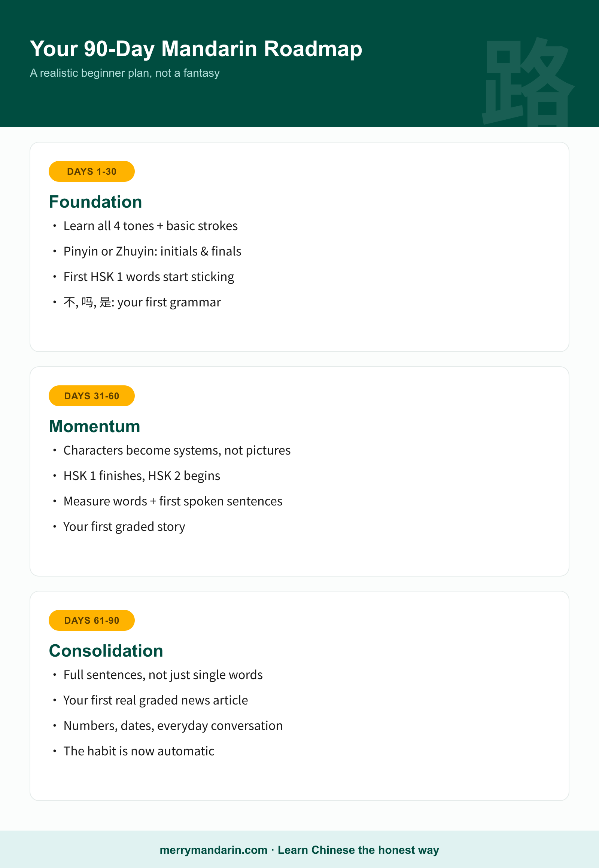Select the DAYS 31-60 badge
This screenshot has width=599, height=868.
click(92, 396)
